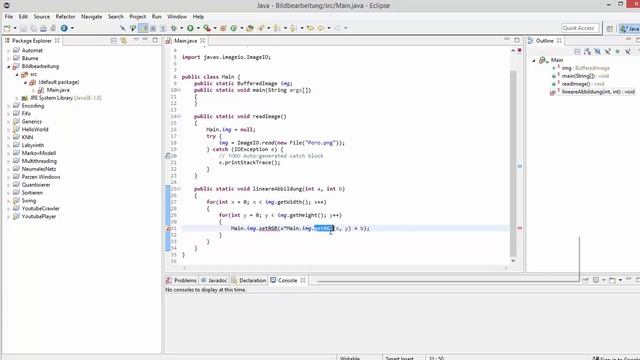Select the Java perspective button
Viewport: 640px width, 360px height.
[629, 28]
